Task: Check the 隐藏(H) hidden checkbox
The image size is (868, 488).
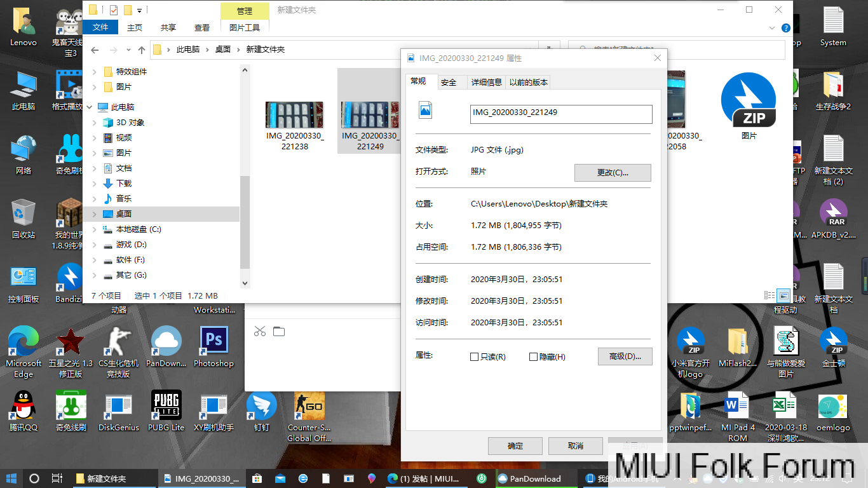Action: [533, 357]
